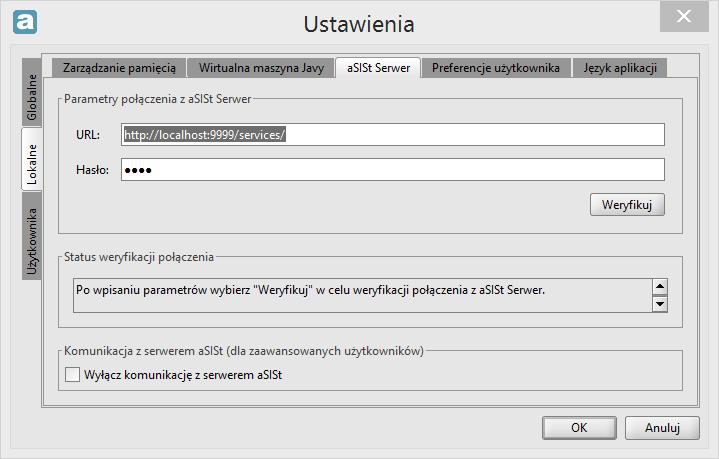
Task: Select the aSISt Serwer tab
Action: [378, 68]
